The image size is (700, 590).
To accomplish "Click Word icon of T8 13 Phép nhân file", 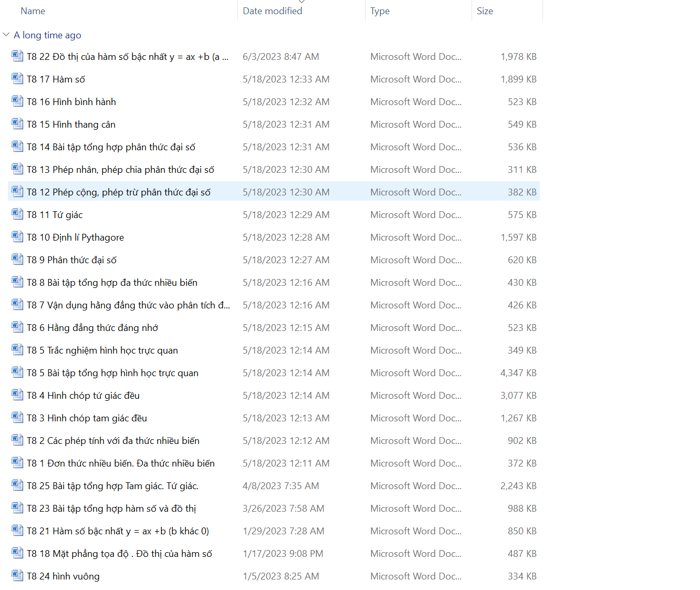I will 17,169.
